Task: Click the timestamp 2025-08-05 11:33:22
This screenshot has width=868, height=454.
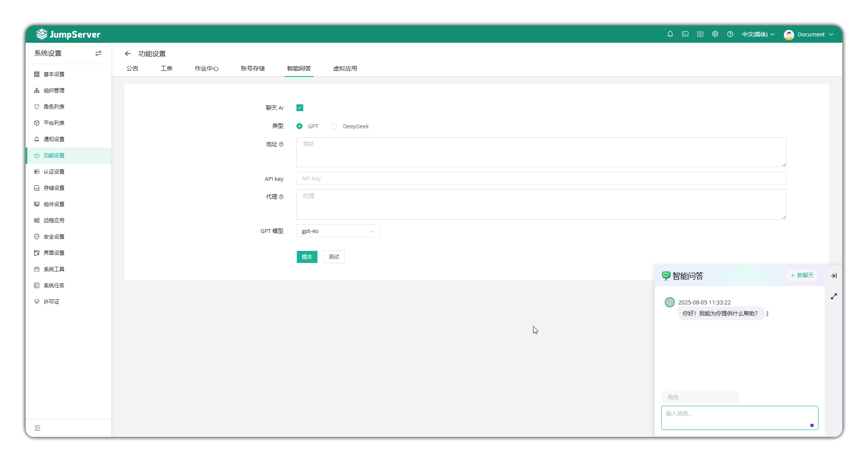Action: pos(704,302)
